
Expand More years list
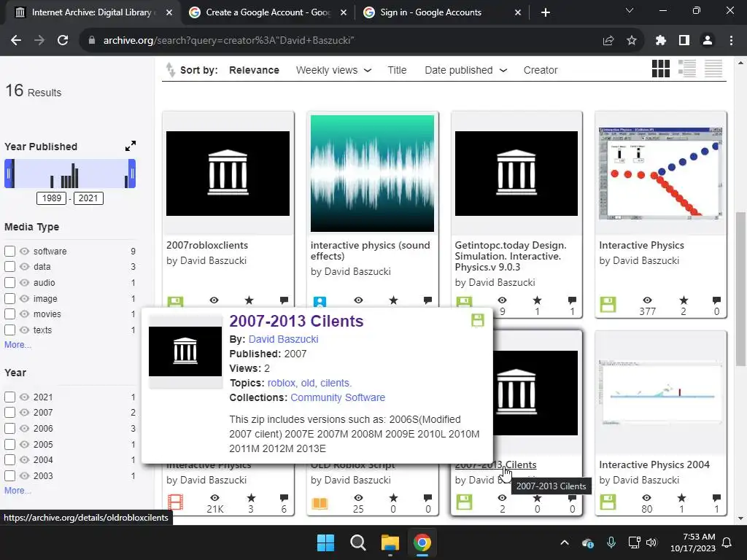click(x=18, y=491)
